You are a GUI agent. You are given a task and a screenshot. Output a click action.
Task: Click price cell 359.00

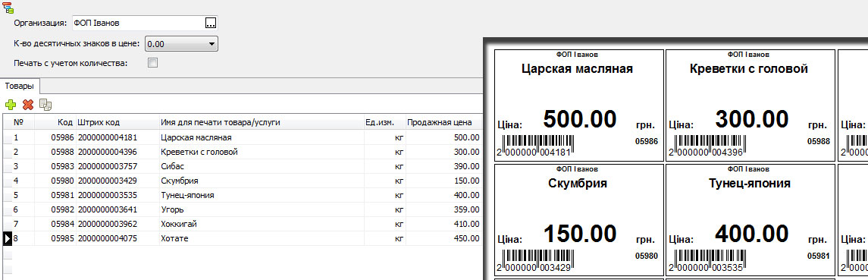coord(444,209)
